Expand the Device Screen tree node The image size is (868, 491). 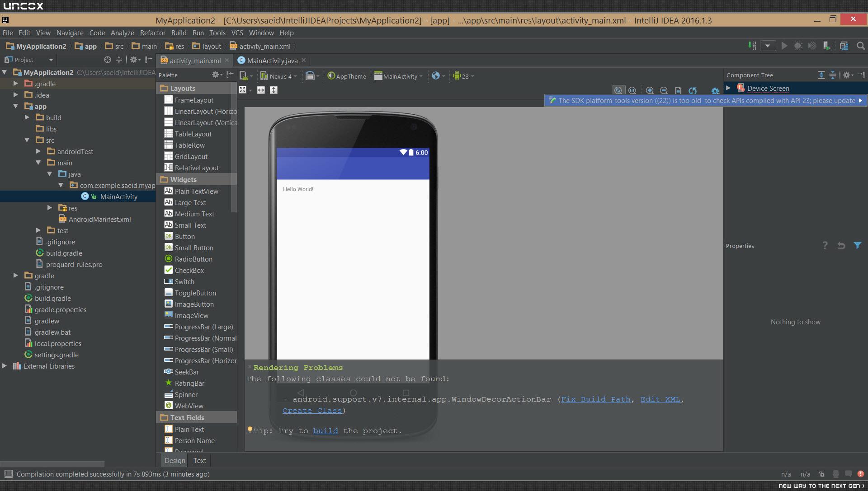pyautogui.click(x=728, y=88)
